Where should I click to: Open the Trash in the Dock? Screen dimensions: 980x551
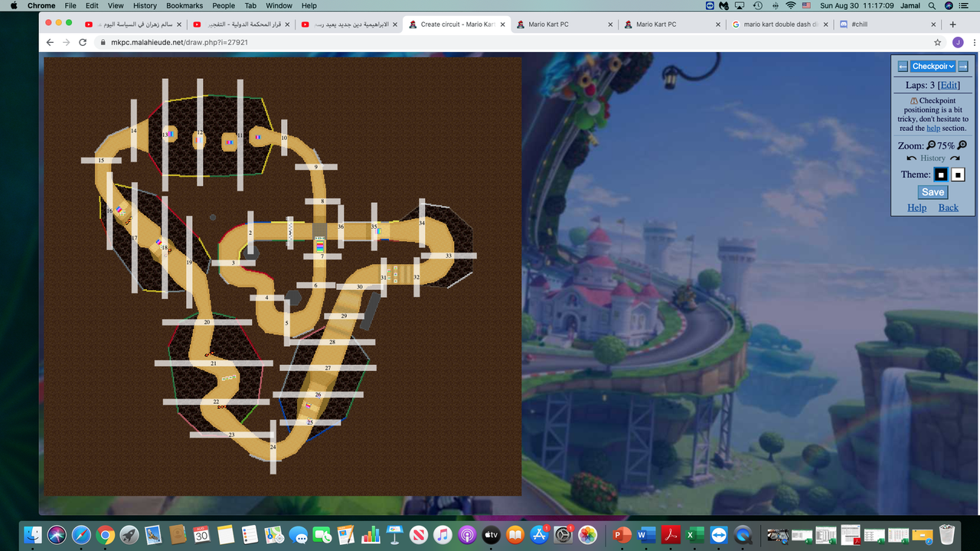[947, 535]
